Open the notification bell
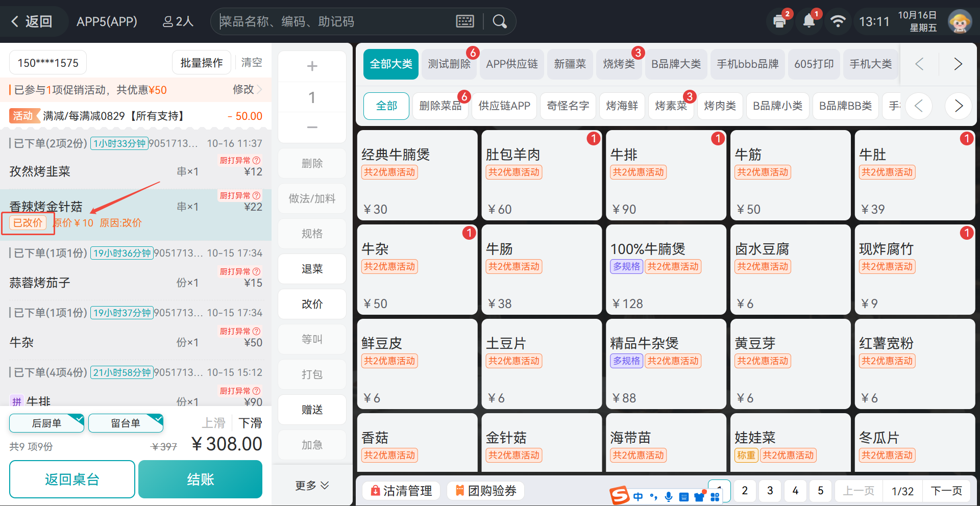980x506 pixels. coord(809,21)
